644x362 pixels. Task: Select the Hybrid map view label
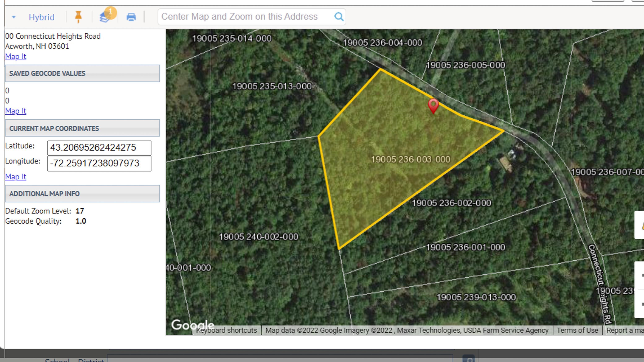(42, 17)
